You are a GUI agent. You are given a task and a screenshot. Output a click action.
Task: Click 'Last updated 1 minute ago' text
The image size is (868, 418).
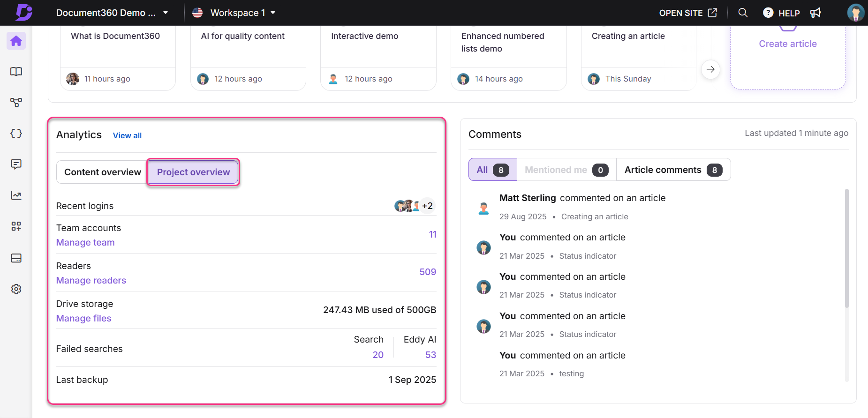[796, 133]
